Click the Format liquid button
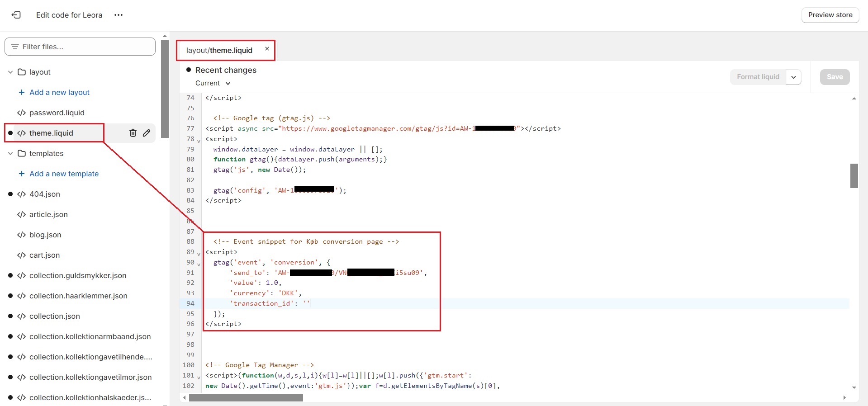Image resolution: width=868 pixels, height=406 pixels. tap(758, 77)
